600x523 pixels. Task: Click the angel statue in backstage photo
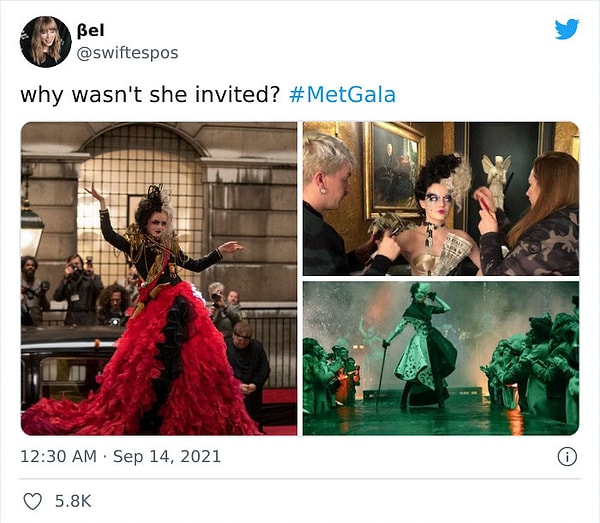[496, 180]
